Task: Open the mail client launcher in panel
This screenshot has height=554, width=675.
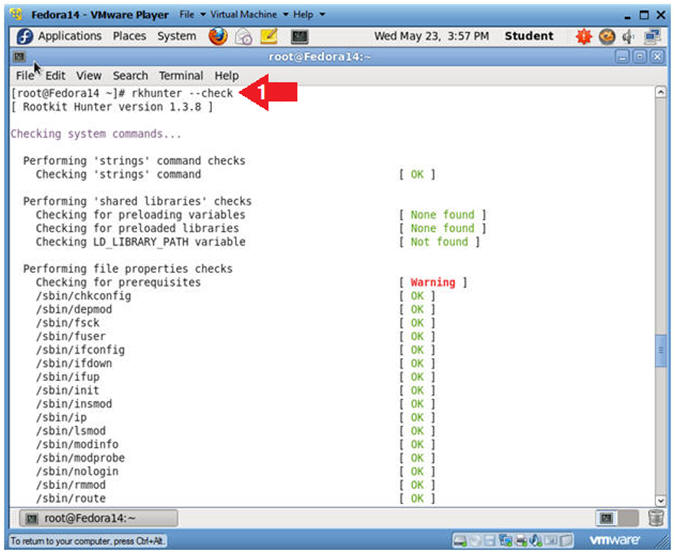Action: 244,37
